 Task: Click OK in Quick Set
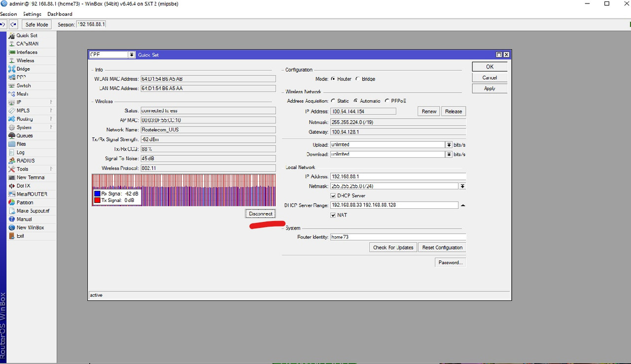490,66
